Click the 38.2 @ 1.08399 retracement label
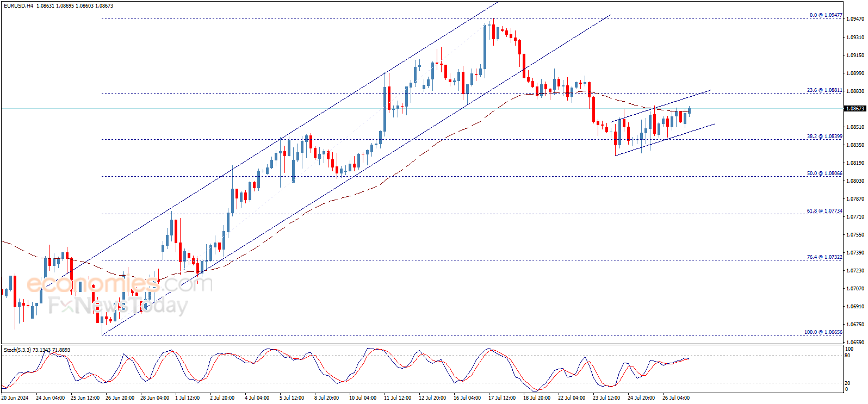 tap(824, 136)
